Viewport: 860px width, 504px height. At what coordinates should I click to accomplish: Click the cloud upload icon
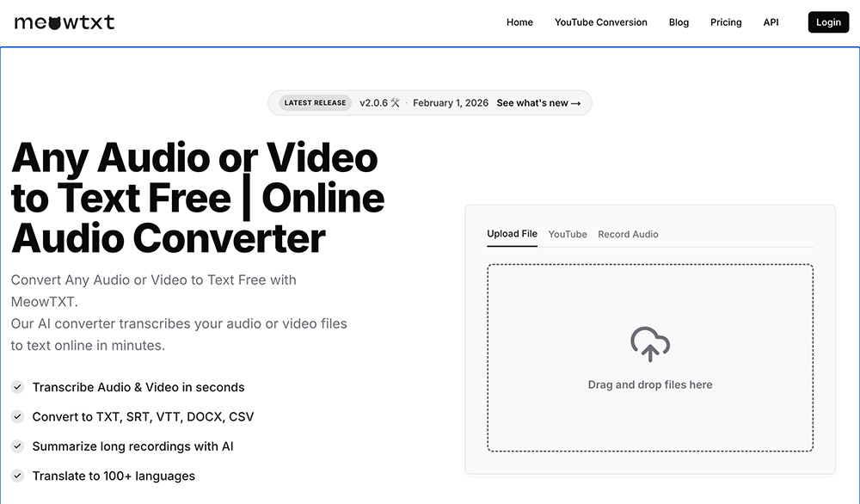[x=650, y=344]
